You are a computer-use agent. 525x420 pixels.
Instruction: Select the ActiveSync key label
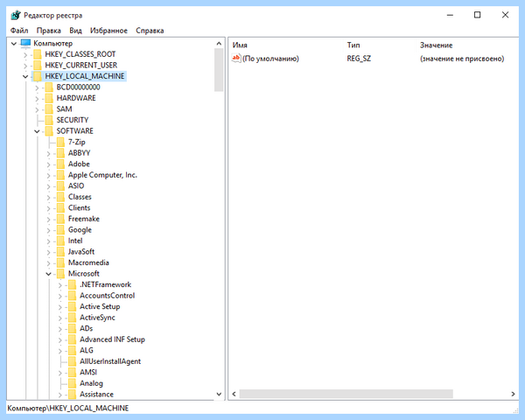[x=97, y=318]
